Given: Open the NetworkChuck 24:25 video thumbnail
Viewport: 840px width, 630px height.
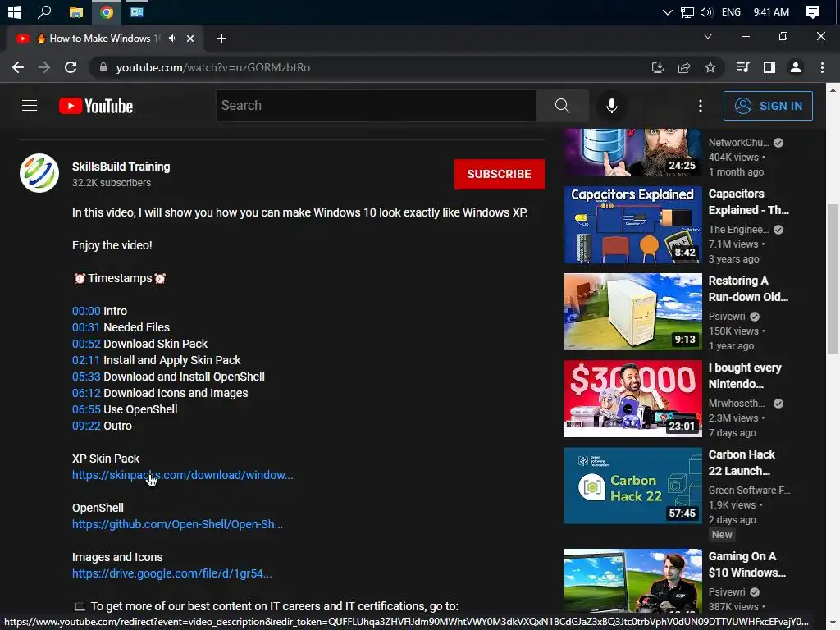Looking at the screenshot, I should tap(632, 152).
